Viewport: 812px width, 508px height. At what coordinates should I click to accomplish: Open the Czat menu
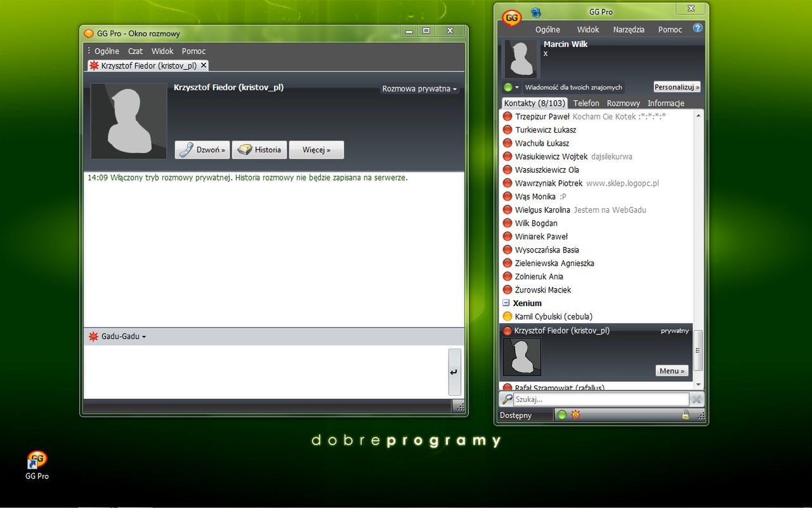pos(136,51)
